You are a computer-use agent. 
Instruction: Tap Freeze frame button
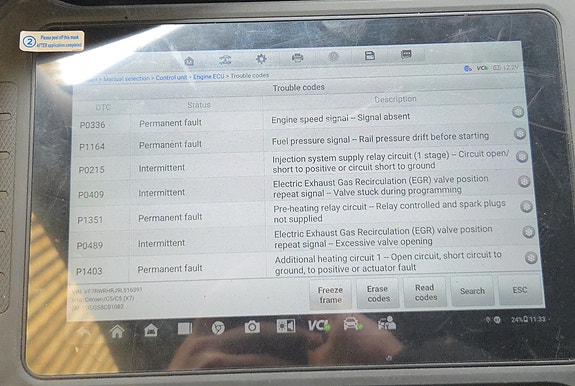click(330, 295)
